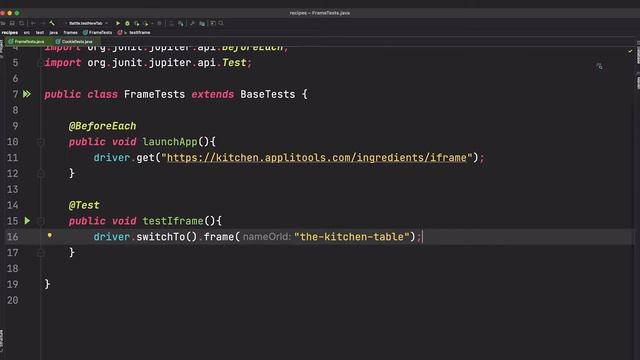Click 'switchTo' in the line 16 statement
Image resolution: width=640 pixels, height=360 pixels.
160,237
